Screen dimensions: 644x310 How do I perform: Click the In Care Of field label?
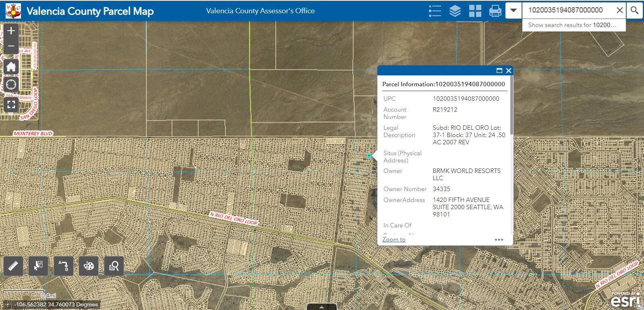398,225
